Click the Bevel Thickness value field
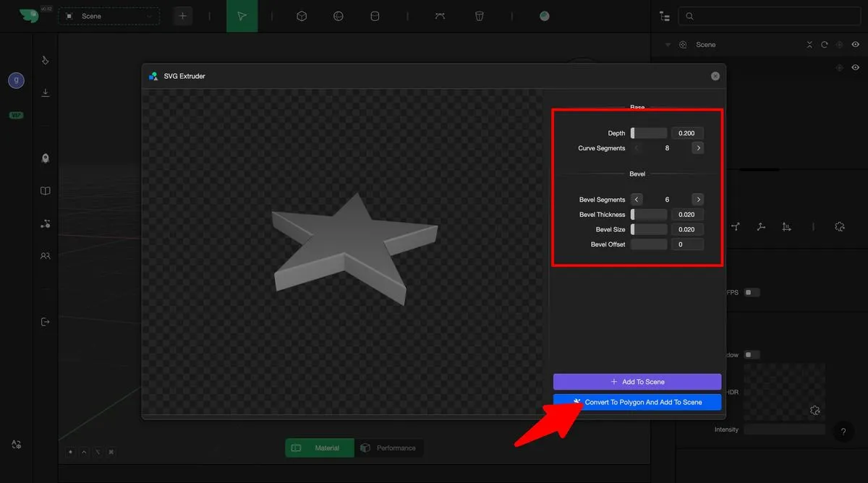The width and height of the screenshot is (868, 483). click(x=686, y=215)
